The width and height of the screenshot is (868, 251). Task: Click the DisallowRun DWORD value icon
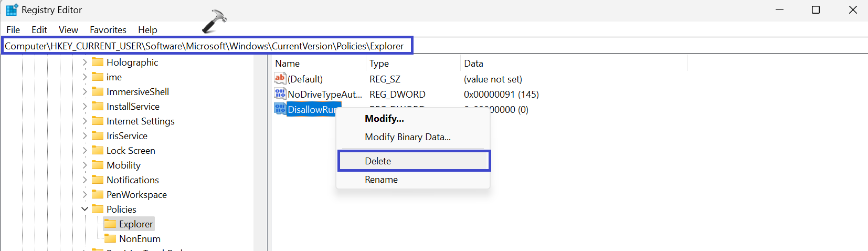click(280, 109)
